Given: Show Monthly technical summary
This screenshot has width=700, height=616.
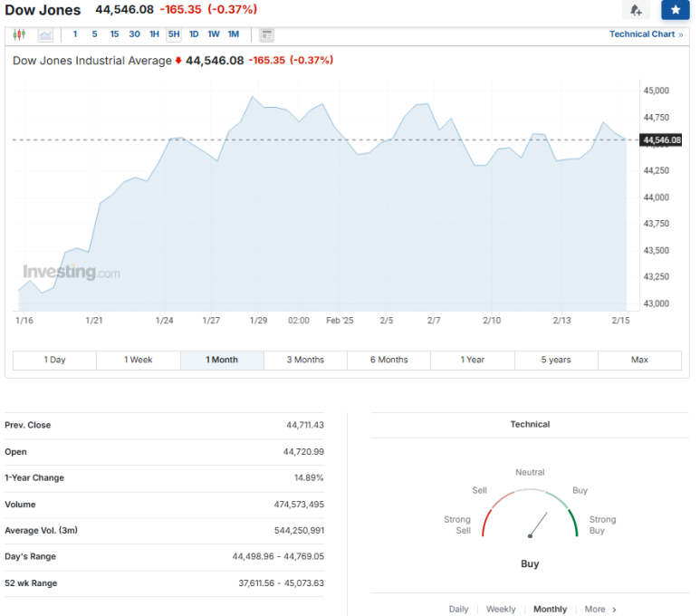Looking at the screenshot, I should coord(550,610).
